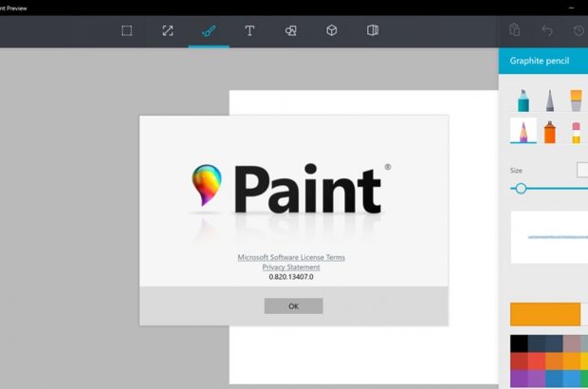Pick the dusty rose palette swatch

[572, 343]
